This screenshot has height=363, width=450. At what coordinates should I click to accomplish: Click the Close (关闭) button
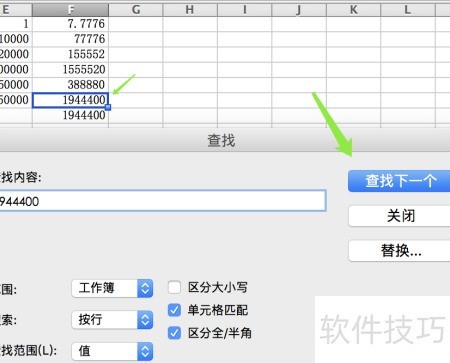399,216
